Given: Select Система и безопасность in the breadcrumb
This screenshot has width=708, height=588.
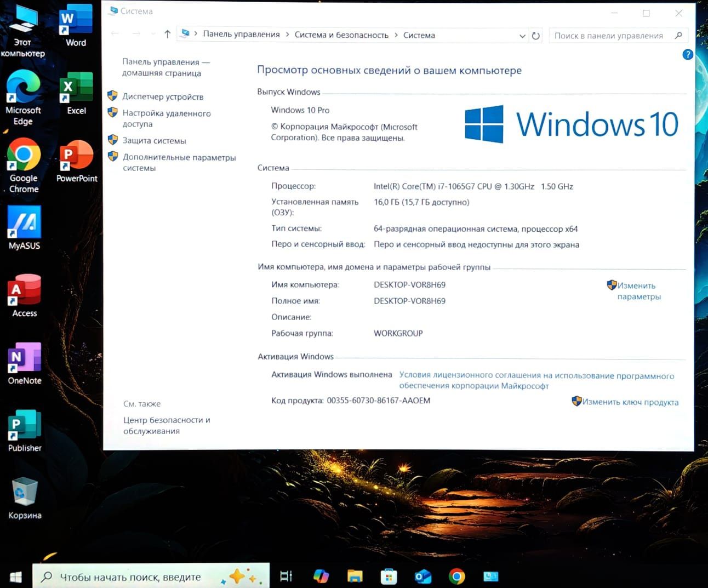Looking at the screenshot, I should tap(341, 35).
